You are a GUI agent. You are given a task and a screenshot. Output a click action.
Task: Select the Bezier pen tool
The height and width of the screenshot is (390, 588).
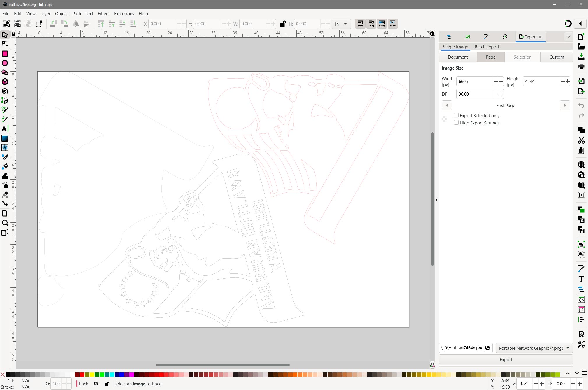6,101
